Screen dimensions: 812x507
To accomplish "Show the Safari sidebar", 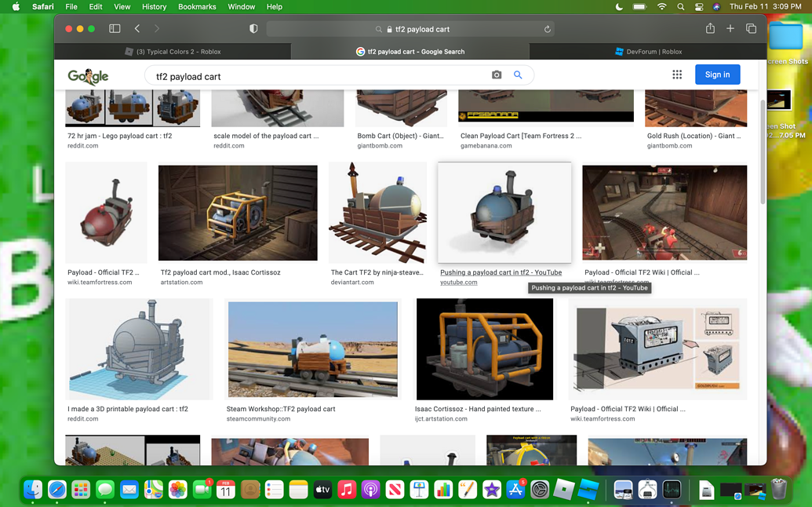I will click(115, 27).
